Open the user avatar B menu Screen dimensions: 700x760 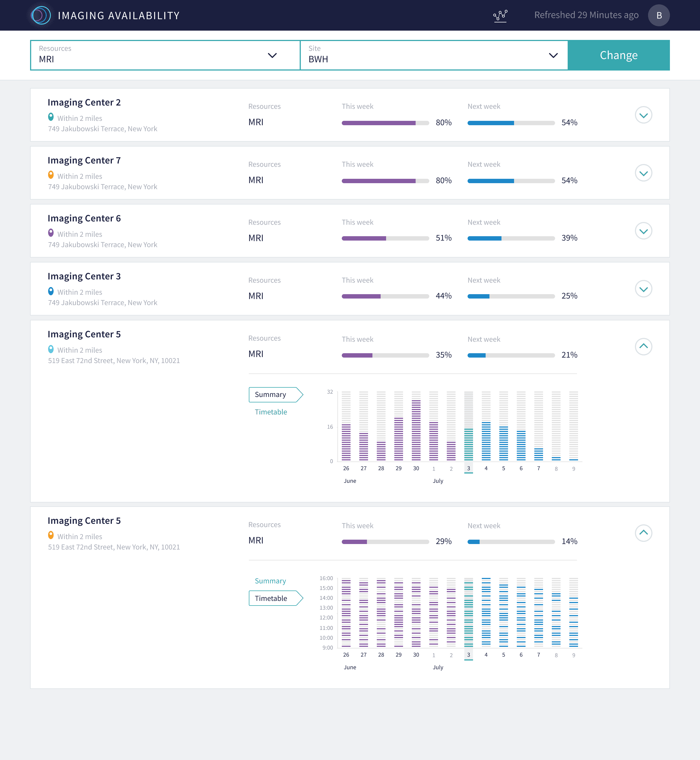(659, 16)
